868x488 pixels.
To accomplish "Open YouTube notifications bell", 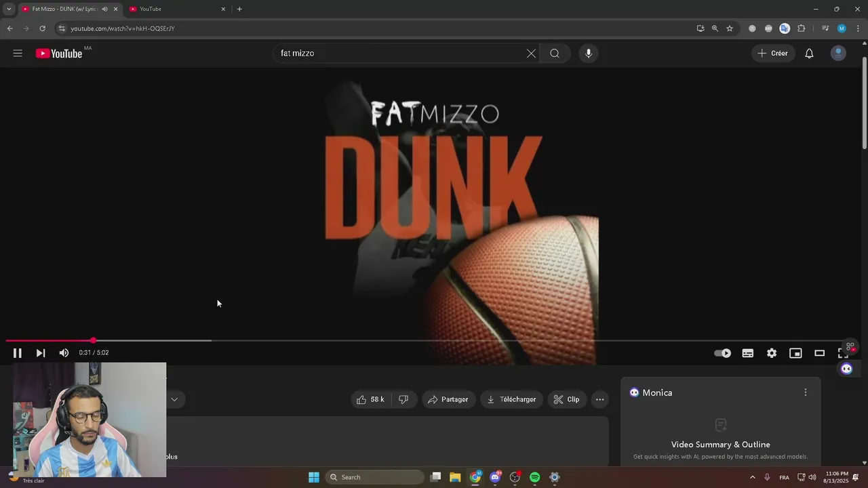I will pyautogui.click(x=809, y=54).
